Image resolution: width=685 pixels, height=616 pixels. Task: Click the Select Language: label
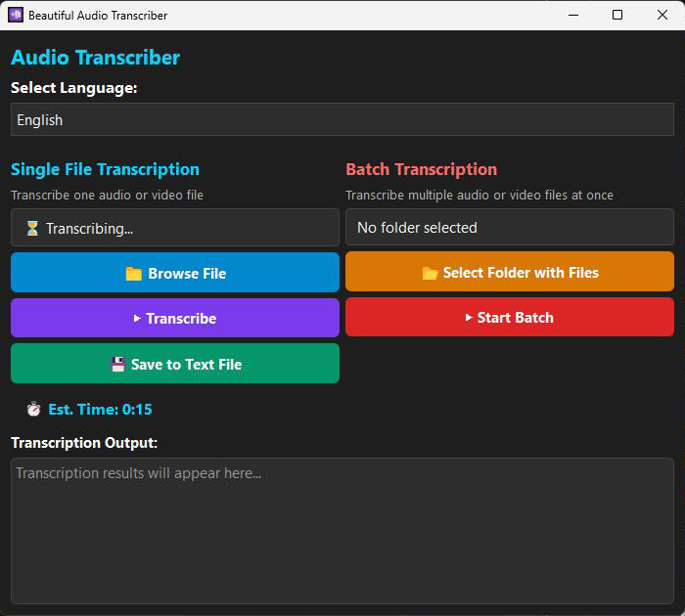point(73,88)
